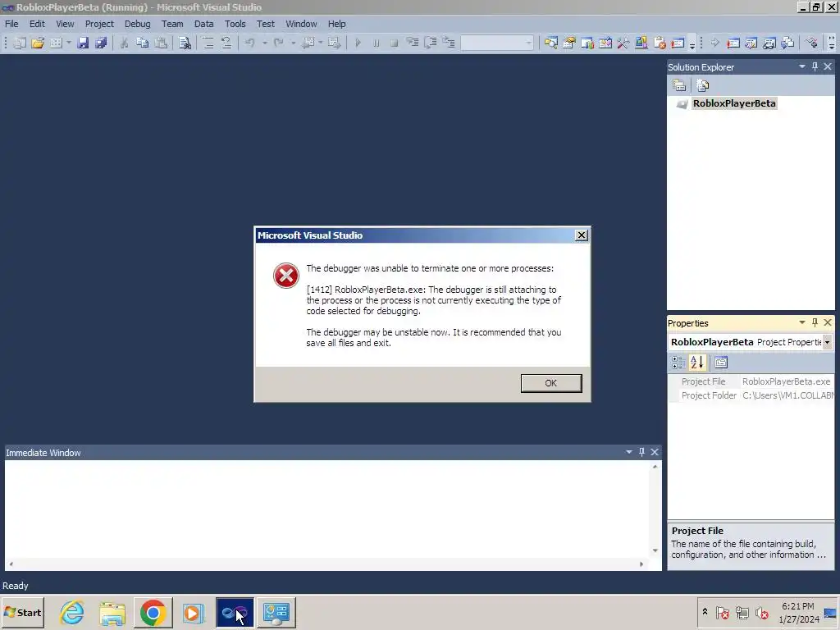Click the Categorized view icon in Properties panel
The height and width of the screenshot is (630, 840).
click(678, 363)
